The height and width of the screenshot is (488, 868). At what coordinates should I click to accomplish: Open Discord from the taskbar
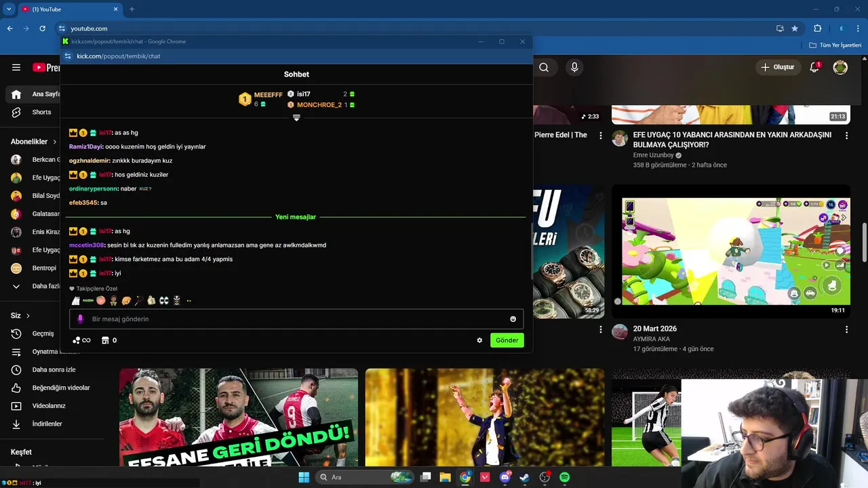point(505,477)
